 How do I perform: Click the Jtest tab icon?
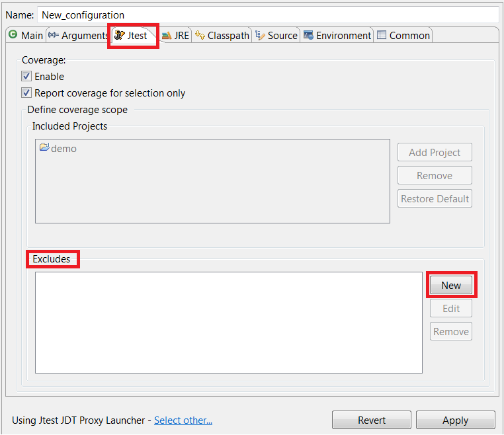(x=120, y=34)
